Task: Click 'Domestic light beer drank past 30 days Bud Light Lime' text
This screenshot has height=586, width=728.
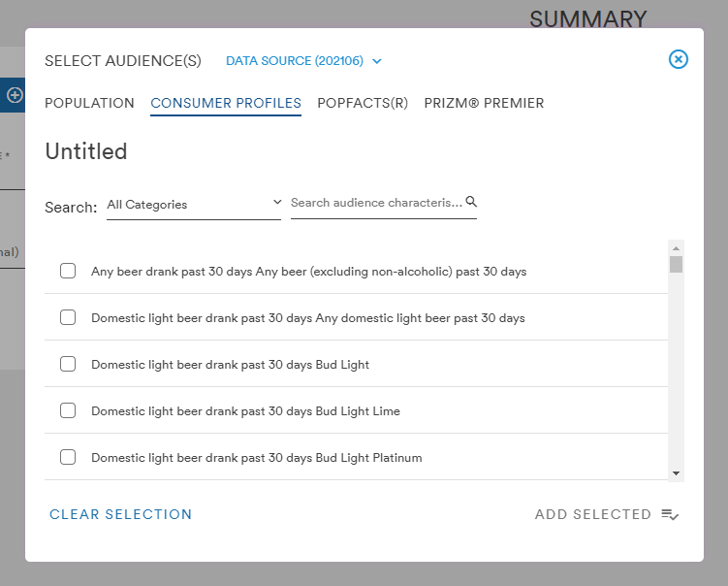Action: 245,411
